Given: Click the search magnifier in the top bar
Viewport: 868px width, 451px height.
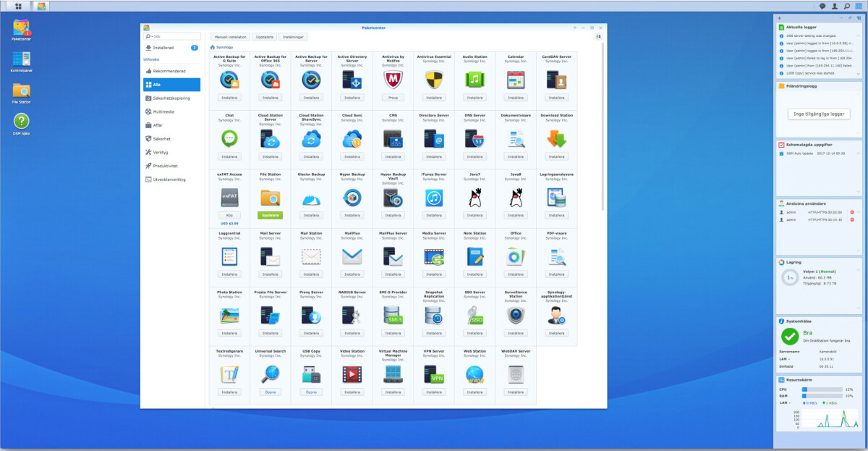Looking at the screenshot, I should click(x=847, y=6).
